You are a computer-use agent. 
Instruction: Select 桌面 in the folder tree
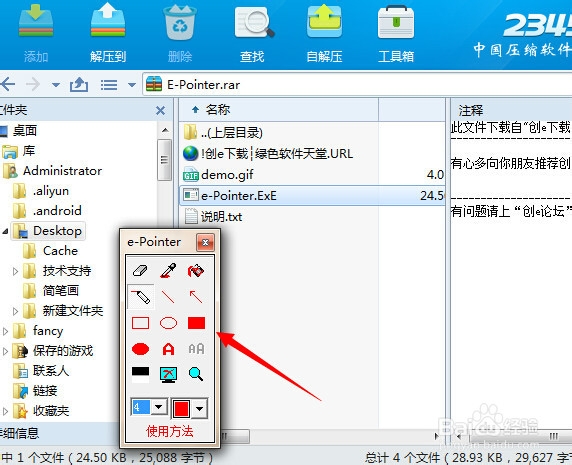click(24, 130)
